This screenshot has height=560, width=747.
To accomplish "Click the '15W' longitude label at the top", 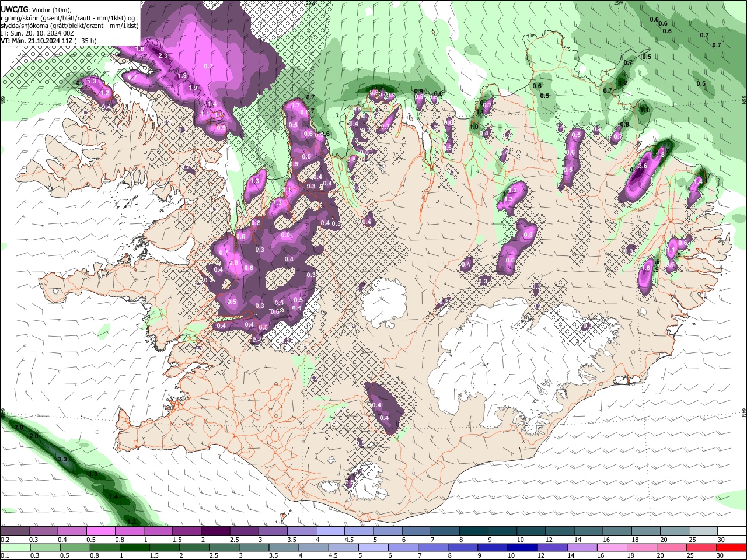I will point(619,3).
